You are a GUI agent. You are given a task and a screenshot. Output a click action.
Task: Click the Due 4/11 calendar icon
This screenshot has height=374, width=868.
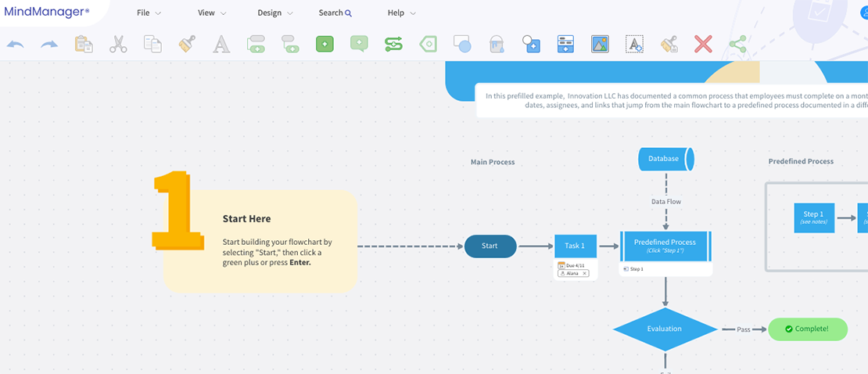click(x=561, y=265)
